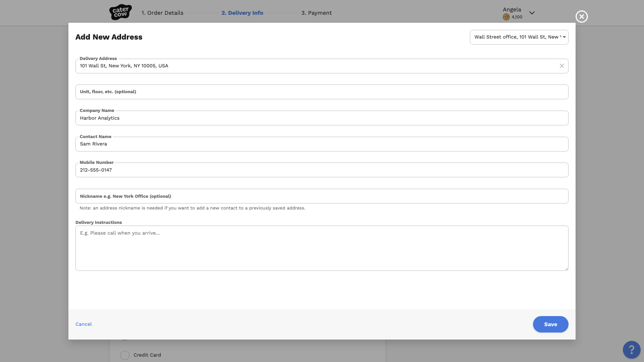Cancel adding the address
Image resolution: width=644 pixels, height=362 pixels.
click(84, 324)
